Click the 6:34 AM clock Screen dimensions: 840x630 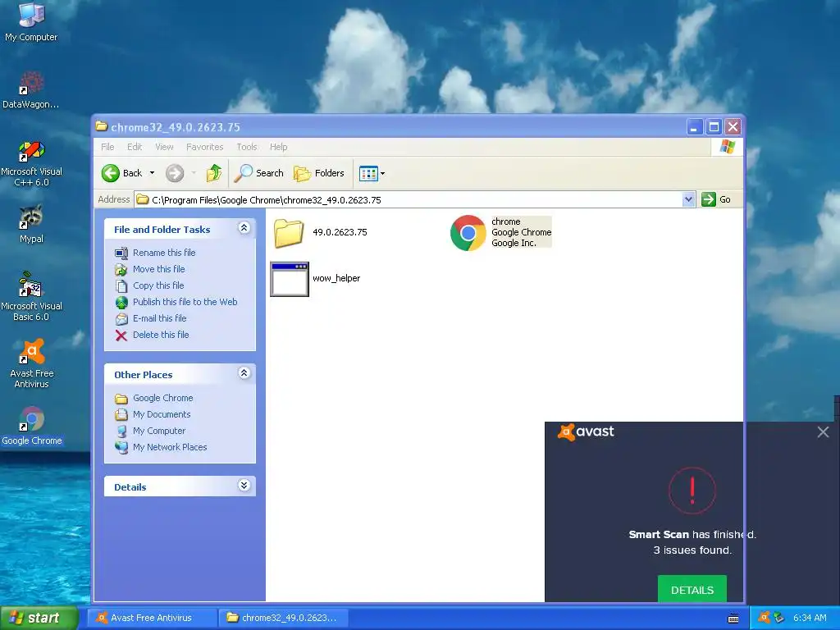(x=810, y=618)
